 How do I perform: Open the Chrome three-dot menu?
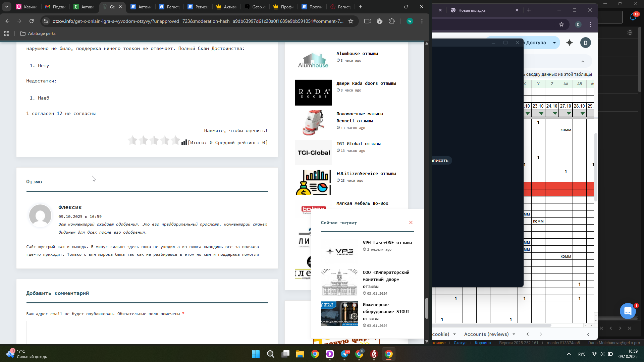pyautogui.click(x=422, y=21)
